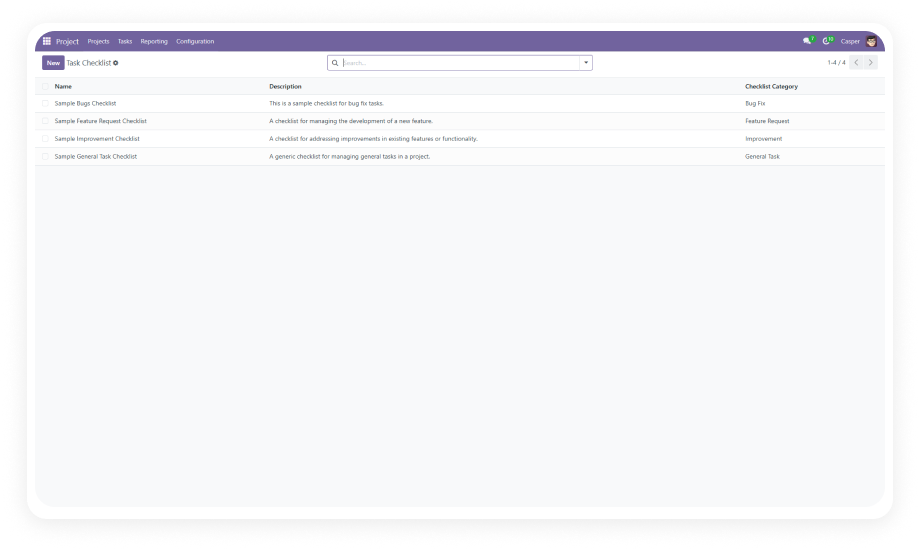The height and width of the screenshot is (550, 920).
Task: Click the Casper username
Action: coord(850,42)
